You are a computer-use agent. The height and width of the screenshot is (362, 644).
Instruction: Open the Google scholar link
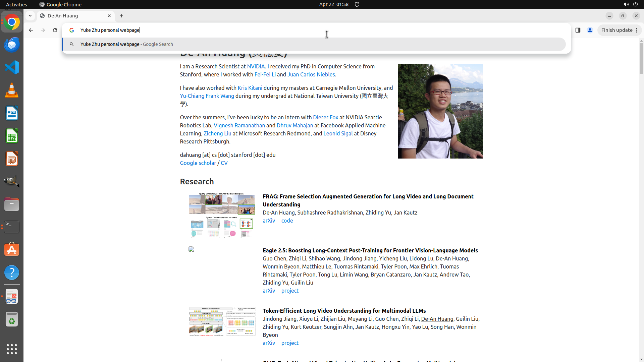198,163
